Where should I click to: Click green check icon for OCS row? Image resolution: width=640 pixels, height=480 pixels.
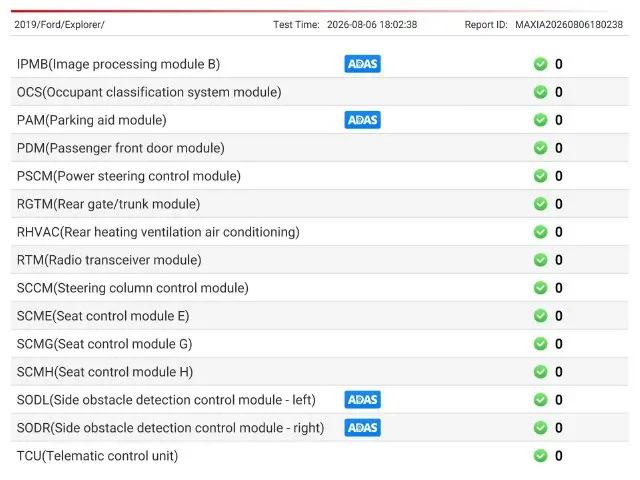(540, 92)
